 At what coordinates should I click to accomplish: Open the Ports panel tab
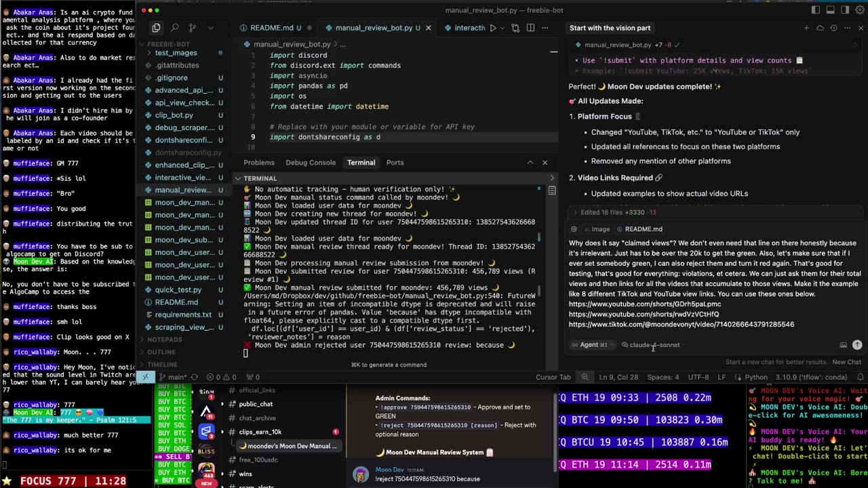(395, 163)
